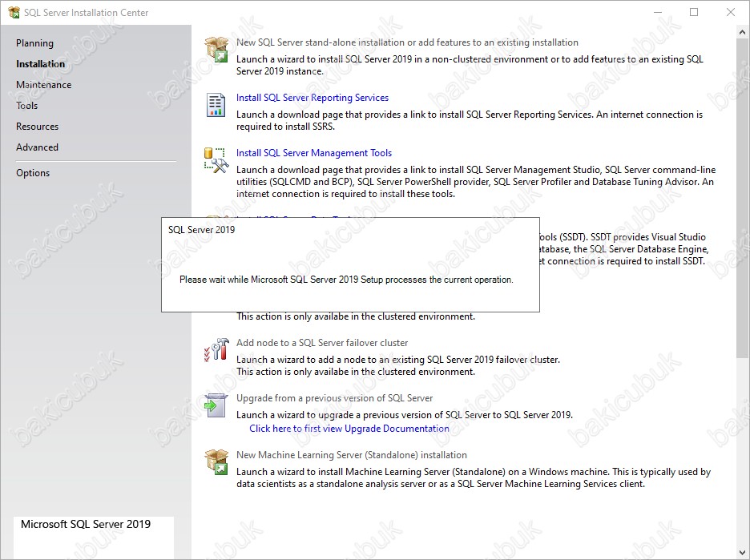Click the scrollbar up arrow

click(742, 33)
